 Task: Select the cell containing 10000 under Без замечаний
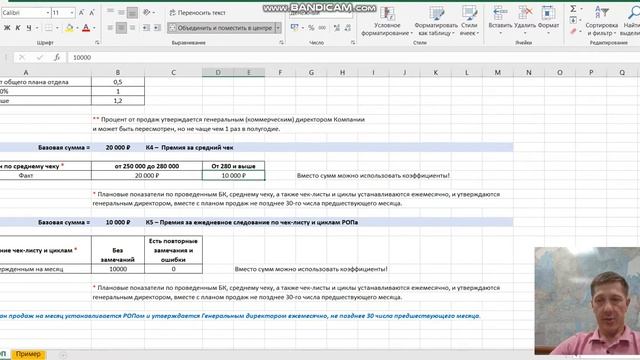(118, 269)
